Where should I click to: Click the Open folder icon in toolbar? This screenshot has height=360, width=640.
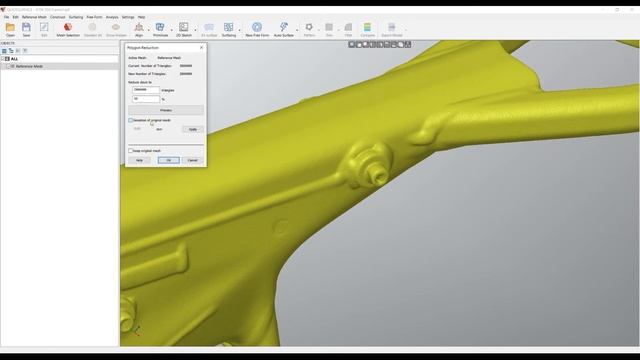(10, 27)
